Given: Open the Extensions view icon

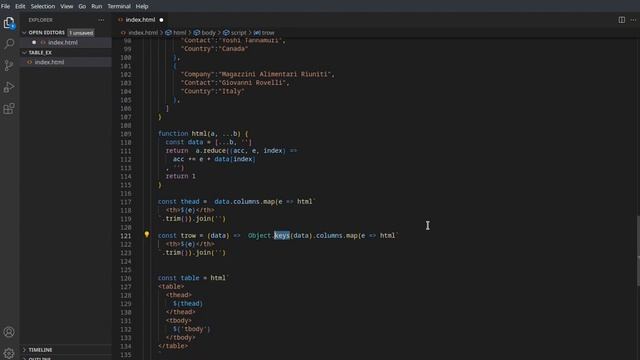Looking at the screenshot, I should click(x=9, y=109).
